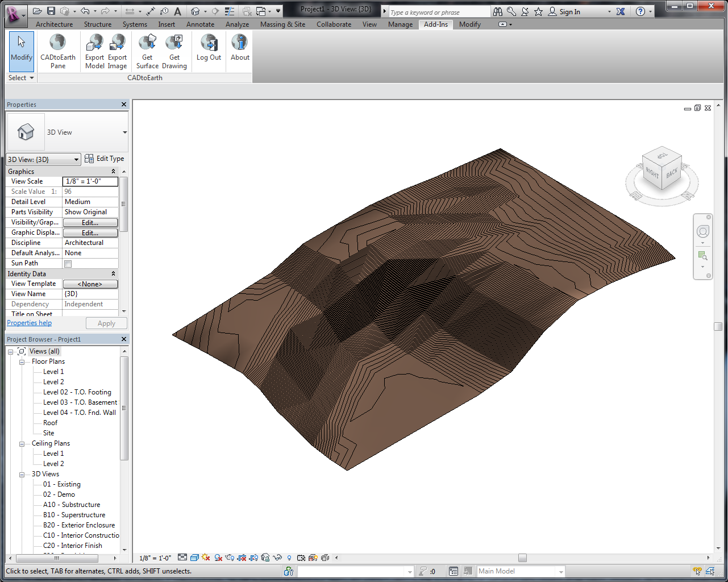Open the Visual Style box icon

[x=194, y=558]
